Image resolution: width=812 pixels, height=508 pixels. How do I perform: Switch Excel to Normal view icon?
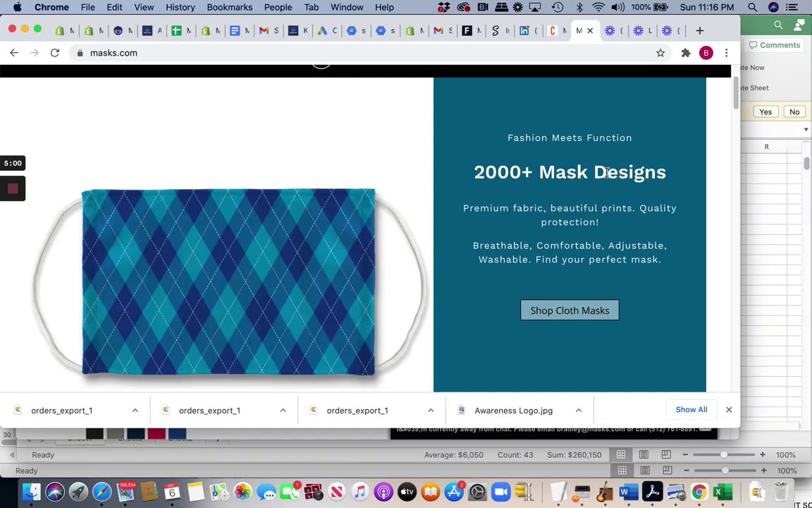(621, 454)
